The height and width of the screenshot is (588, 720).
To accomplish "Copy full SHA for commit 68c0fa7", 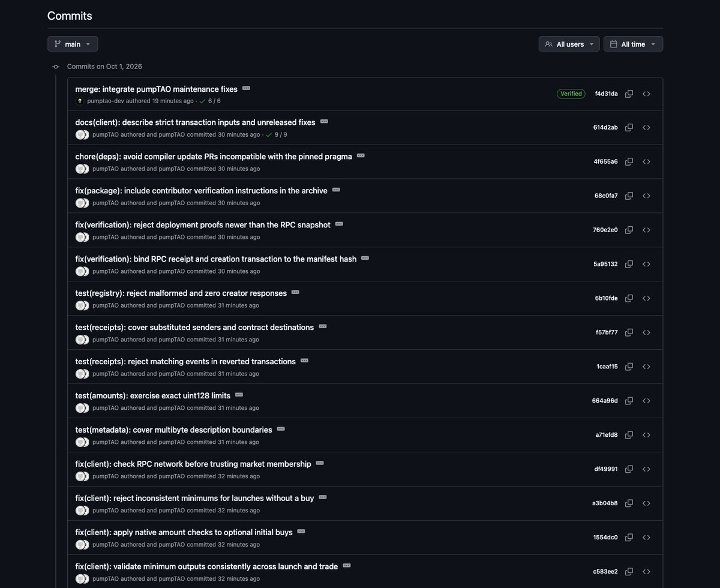I will [x=629, y=196].
